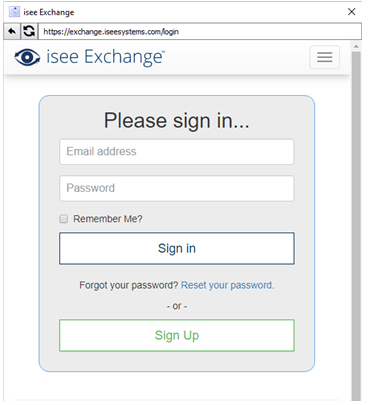Go back using the back arrow button

12,31
